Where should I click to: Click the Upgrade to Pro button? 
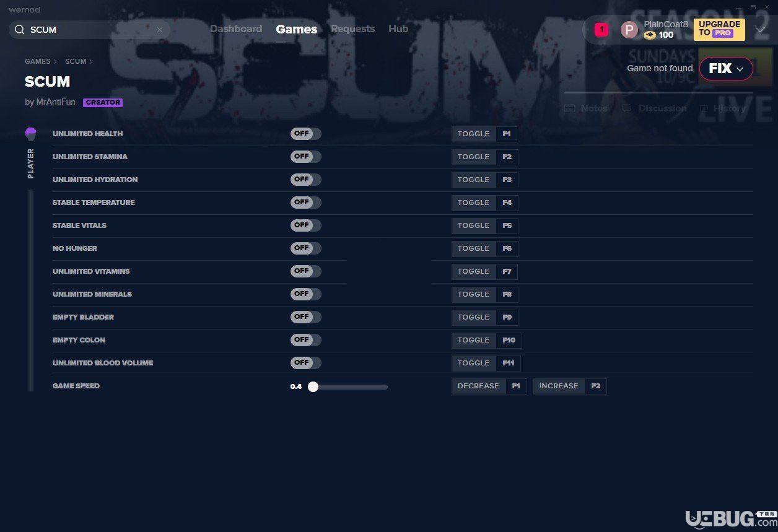[x=719, y=30]
